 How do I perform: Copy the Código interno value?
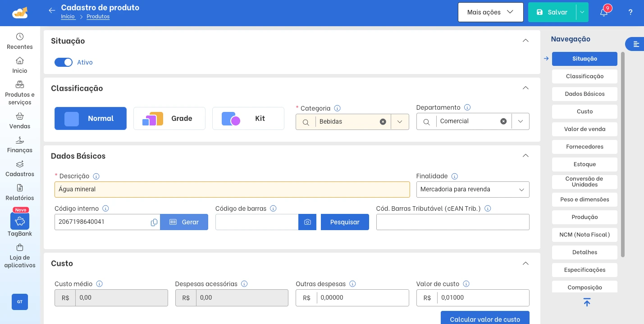(154, 222)
